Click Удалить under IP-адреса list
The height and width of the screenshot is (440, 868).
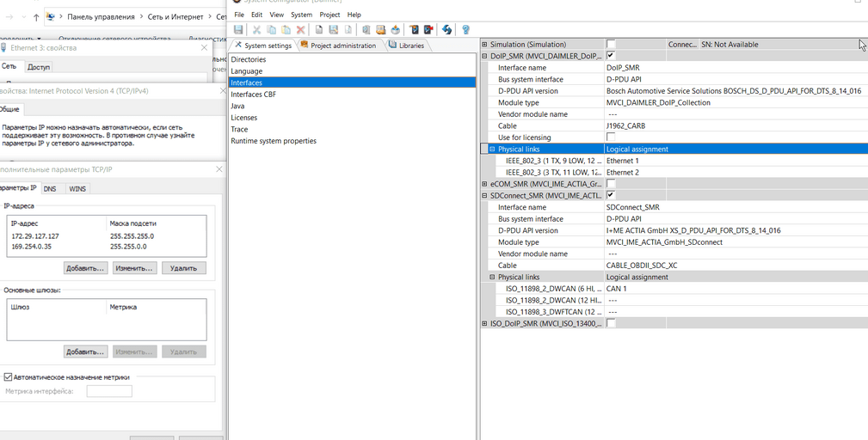[184, 268]
